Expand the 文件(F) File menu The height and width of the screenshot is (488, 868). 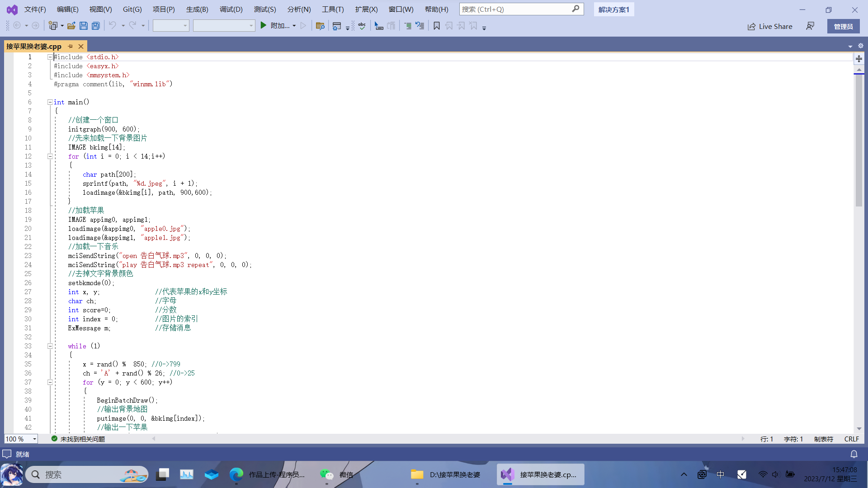click(33, 9)
